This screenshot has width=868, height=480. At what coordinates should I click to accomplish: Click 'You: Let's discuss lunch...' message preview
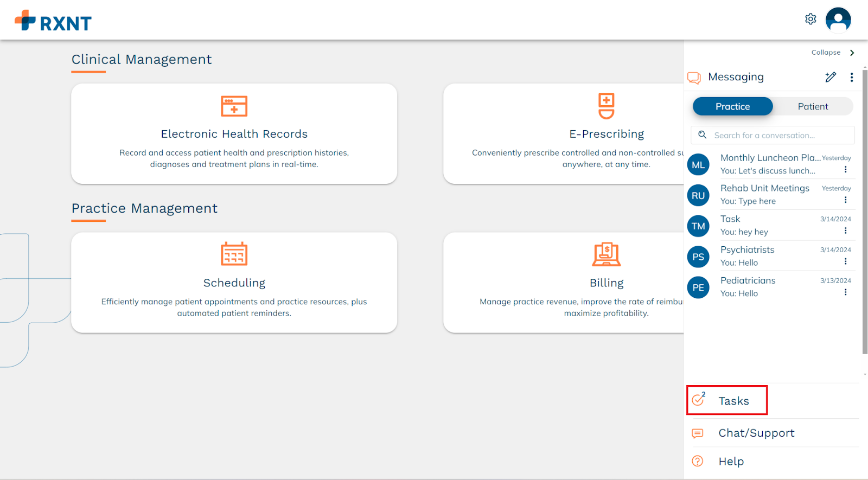[x=768, y=171]
